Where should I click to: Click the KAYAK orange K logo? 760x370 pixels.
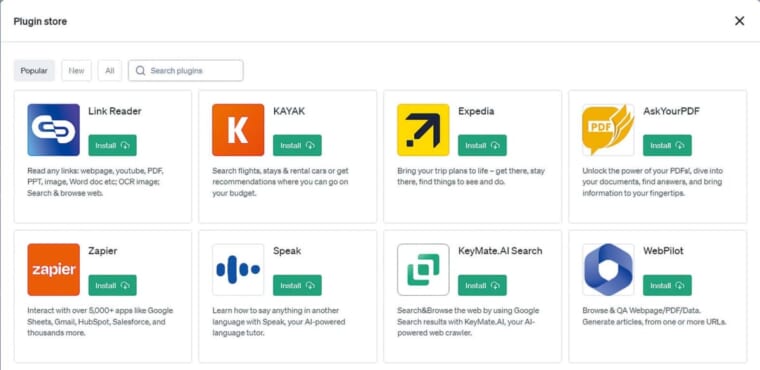click(238, 130)
